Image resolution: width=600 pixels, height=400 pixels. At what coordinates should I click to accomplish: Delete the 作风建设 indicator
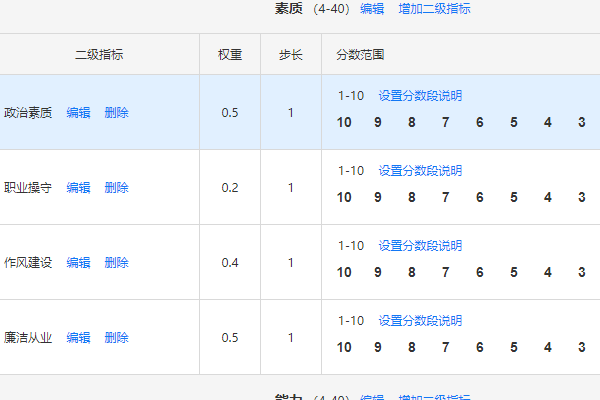point(117,263)
